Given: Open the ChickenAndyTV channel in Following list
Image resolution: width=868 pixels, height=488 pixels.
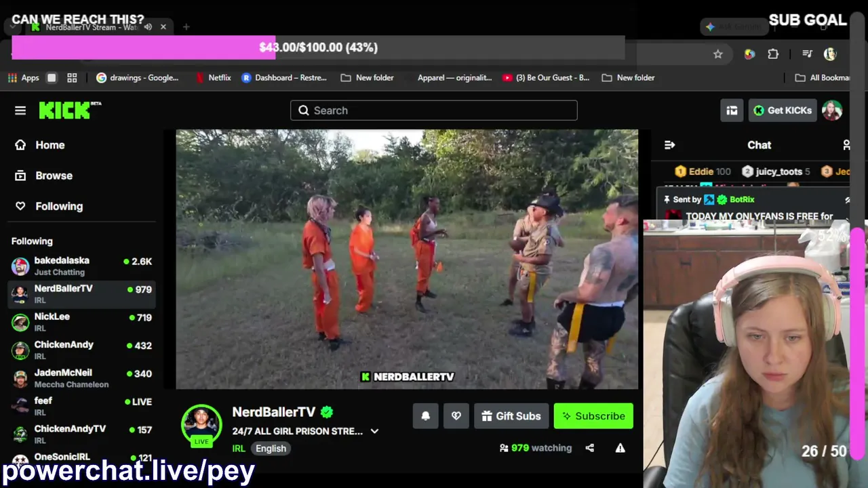Looking at the screenshot, I should point(81,434).
